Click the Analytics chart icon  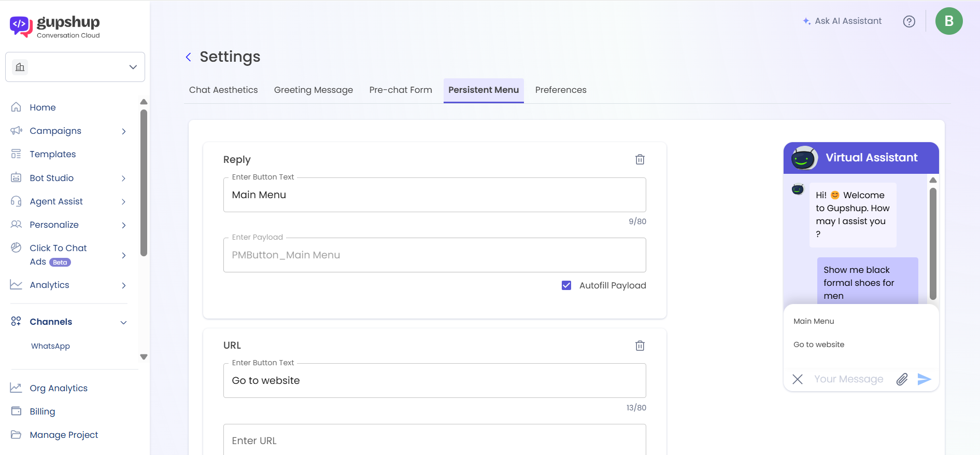click(16, 284)
